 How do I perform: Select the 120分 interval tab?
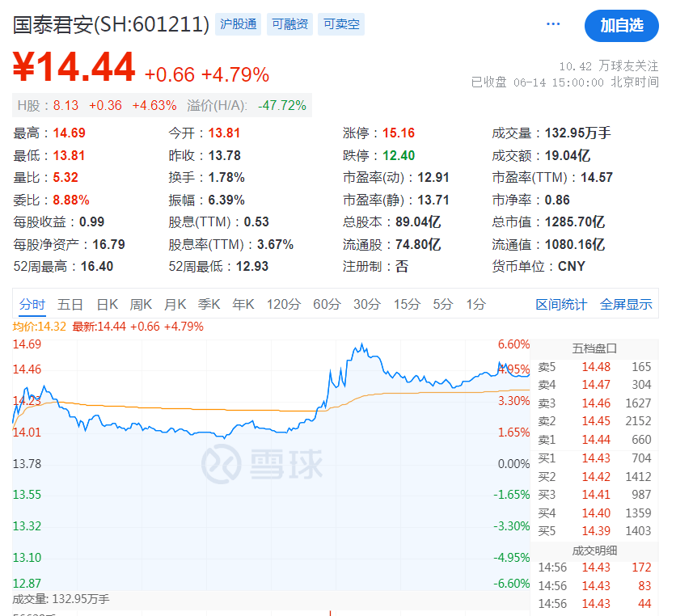[x=284, y=304]
